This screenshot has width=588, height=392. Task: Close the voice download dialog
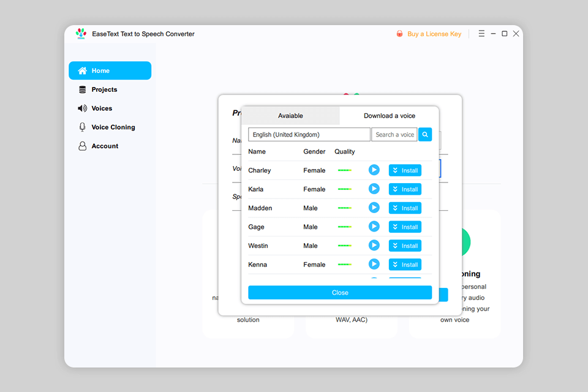point(340,293)
